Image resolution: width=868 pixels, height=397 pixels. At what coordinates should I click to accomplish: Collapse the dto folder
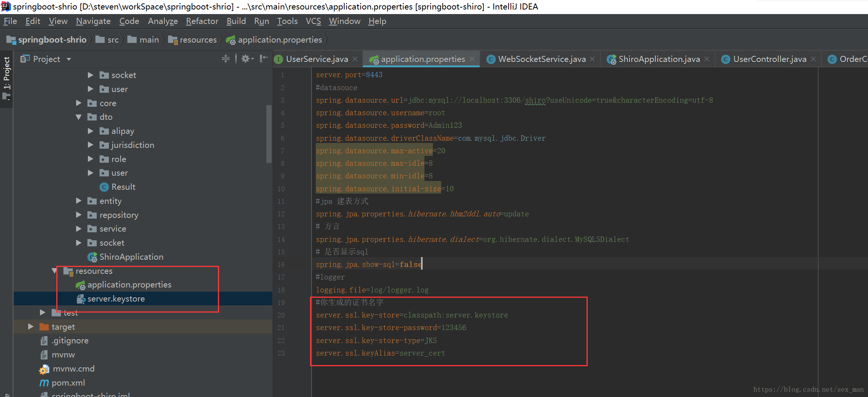coord(78,117)
